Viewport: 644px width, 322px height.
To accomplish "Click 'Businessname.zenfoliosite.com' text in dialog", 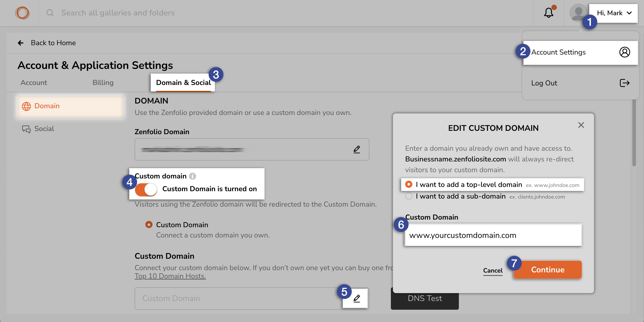I will click(x=455, y=159).
